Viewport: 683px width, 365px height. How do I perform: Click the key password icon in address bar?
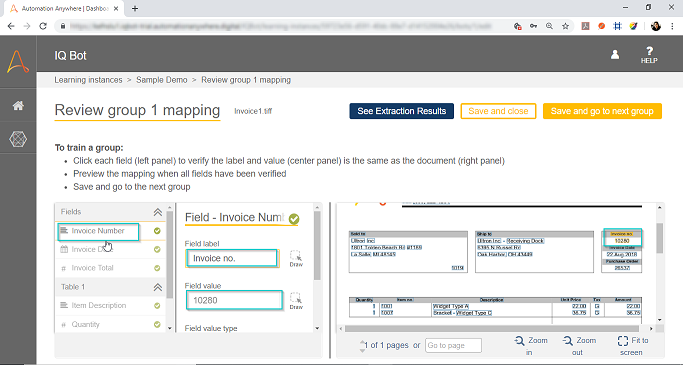coord(534,26)
